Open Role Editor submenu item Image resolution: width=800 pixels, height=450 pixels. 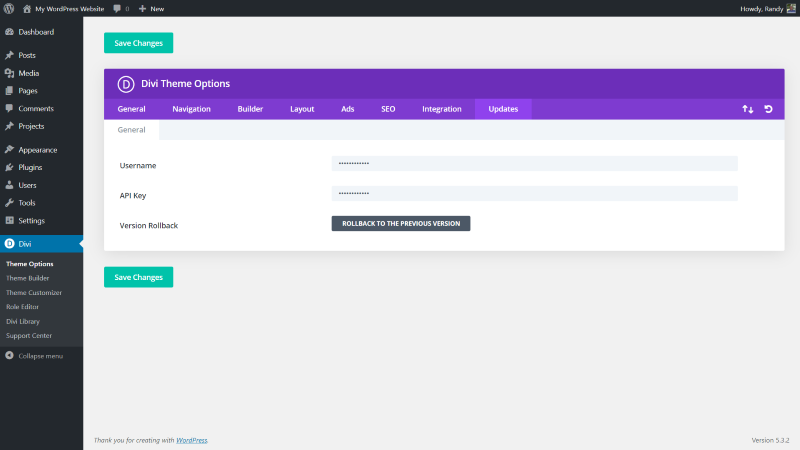[22, 307]
